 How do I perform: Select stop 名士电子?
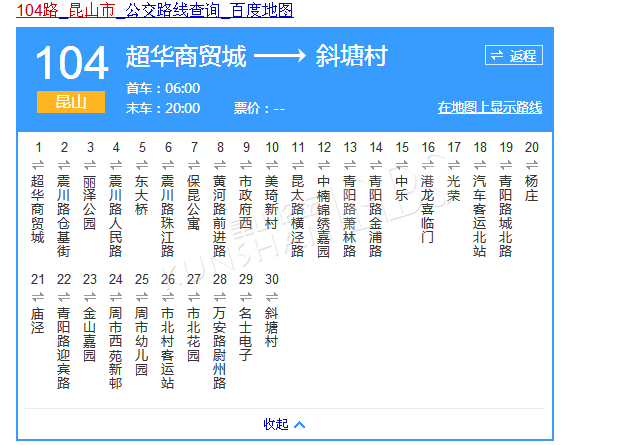pyautogui.click(x=246, y=334)
